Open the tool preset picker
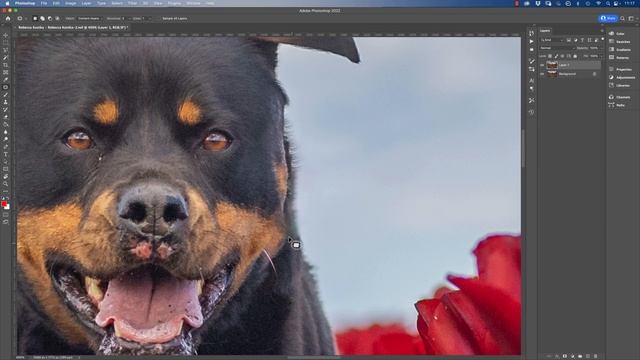This screenshot has width=640, height=360. pyautogui.click(x=21, y=18)
